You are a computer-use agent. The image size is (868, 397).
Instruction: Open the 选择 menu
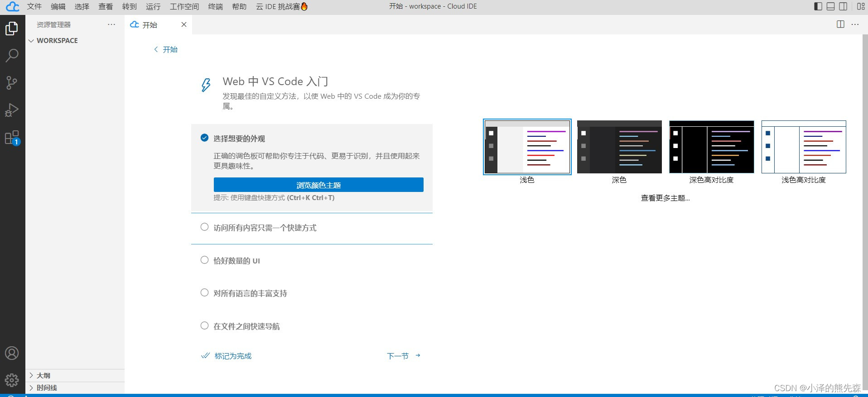tap(82, 6)
